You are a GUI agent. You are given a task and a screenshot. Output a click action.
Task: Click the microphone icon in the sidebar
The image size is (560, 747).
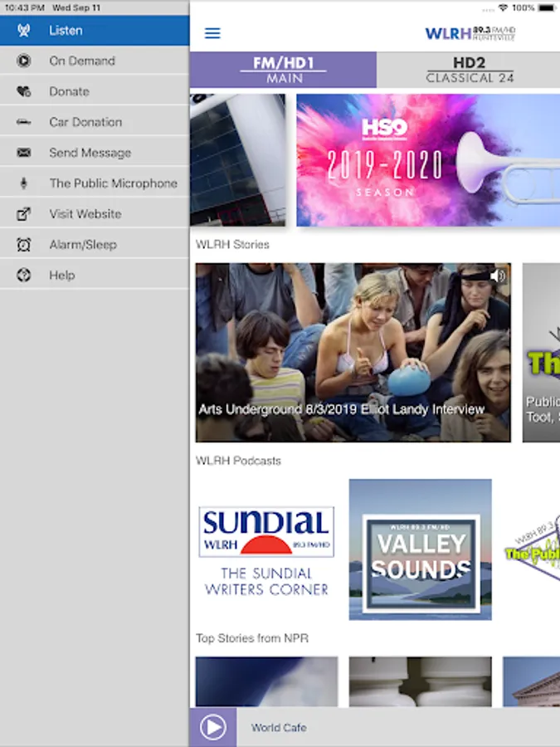23,183
